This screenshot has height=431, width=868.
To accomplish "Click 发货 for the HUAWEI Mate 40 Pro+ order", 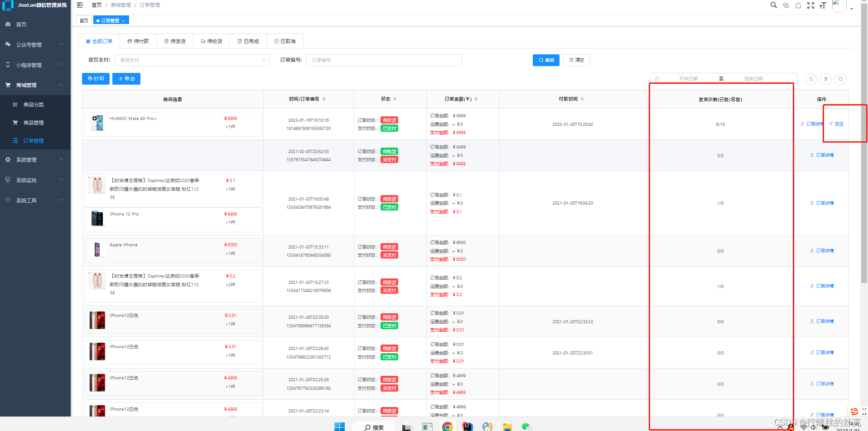I will click(x=836, y=124).
